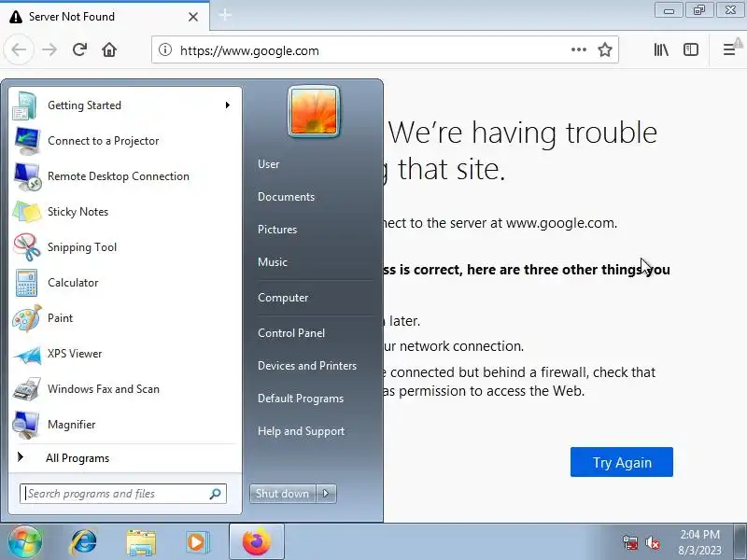The height and width of the screenshot is (560, 747).
Task: Open Devices and Printers
Action: point(307,366)
